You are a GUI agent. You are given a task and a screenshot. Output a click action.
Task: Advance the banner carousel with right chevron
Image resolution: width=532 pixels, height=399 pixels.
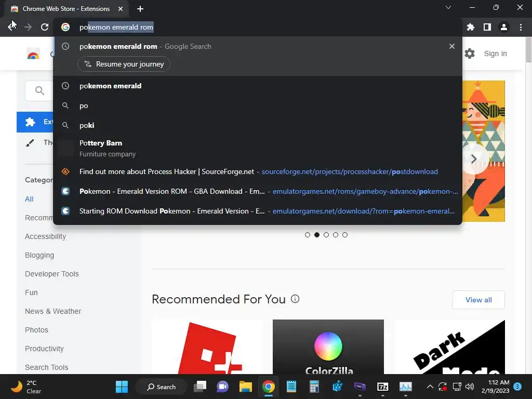(x=474, y=159)
